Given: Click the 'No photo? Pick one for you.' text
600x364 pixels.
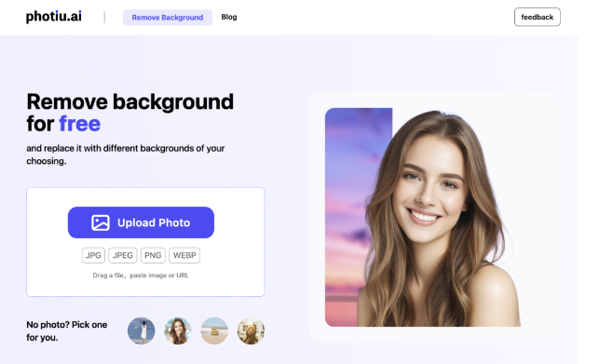Looking at the screenshot, I should [x=66, y=331].
